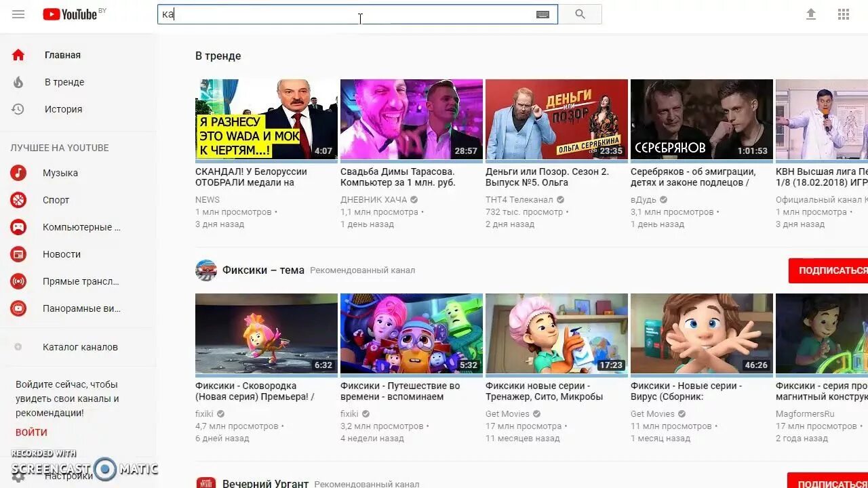Image resolution: width=868 pixels, height=488 pixels.
Task: Click verified badge next to ДНЕВНИК ХАЧА
Action: click(414, 200)
